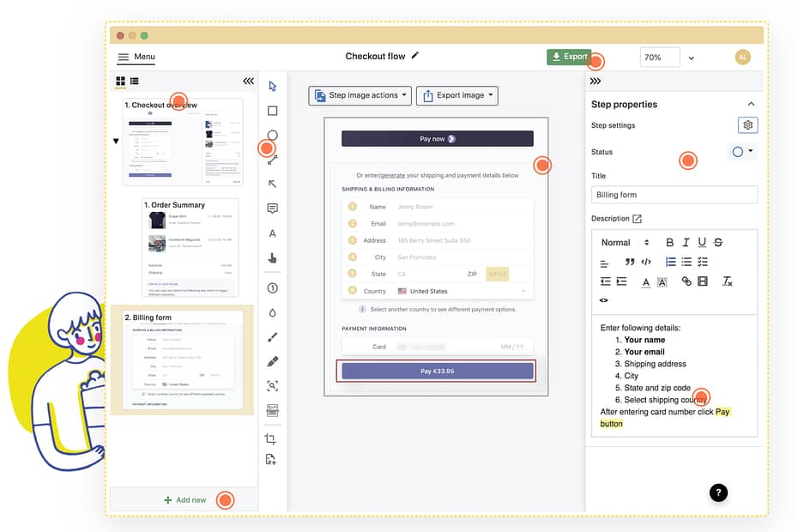
Task: Decrease indent in description editor
Action: (x=605, y=281)
